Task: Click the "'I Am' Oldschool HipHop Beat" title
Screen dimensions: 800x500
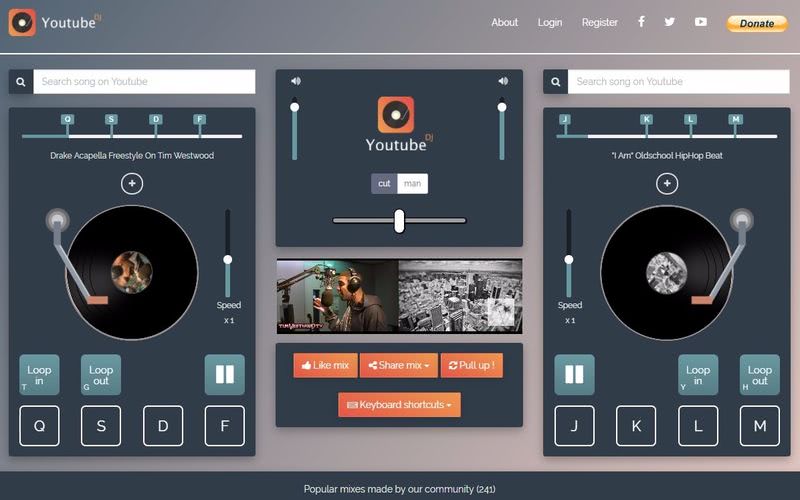Action: [667, 156]
